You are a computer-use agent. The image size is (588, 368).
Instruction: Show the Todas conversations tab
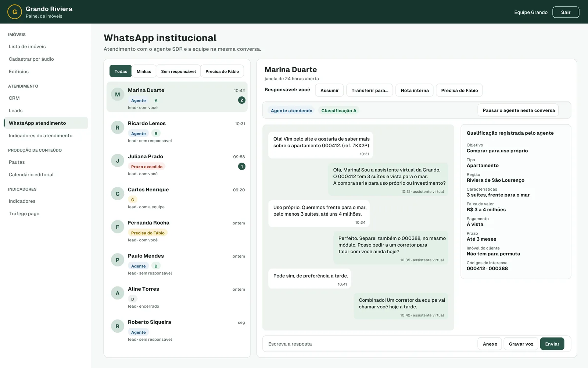click(x=121, y=71)
